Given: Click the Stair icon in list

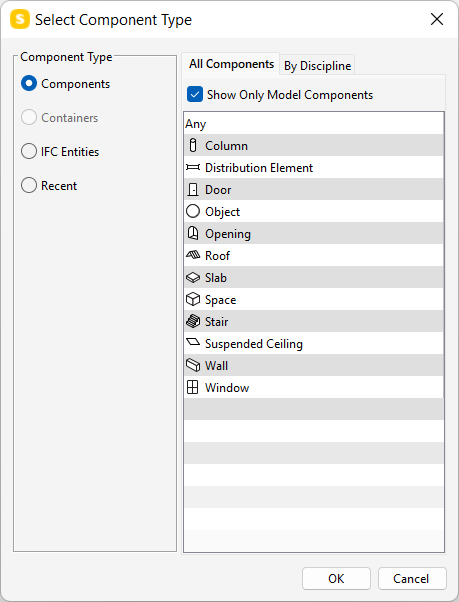Looking at the screenshot, I should pos(193,321).
